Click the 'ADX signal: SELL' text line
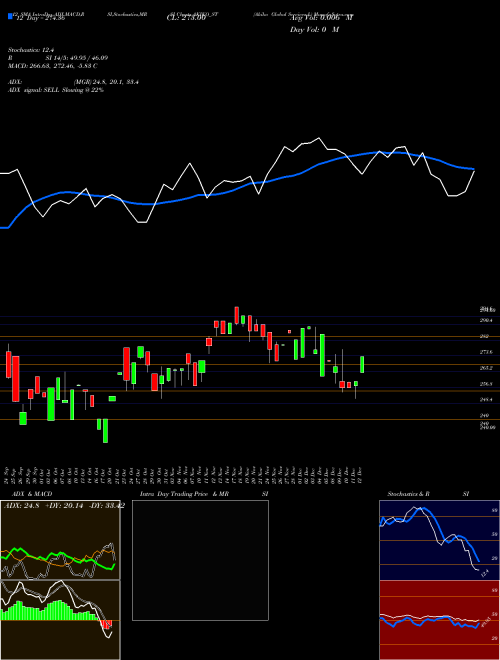This screenshot has height=660, width=500. [x=56, y=90]
